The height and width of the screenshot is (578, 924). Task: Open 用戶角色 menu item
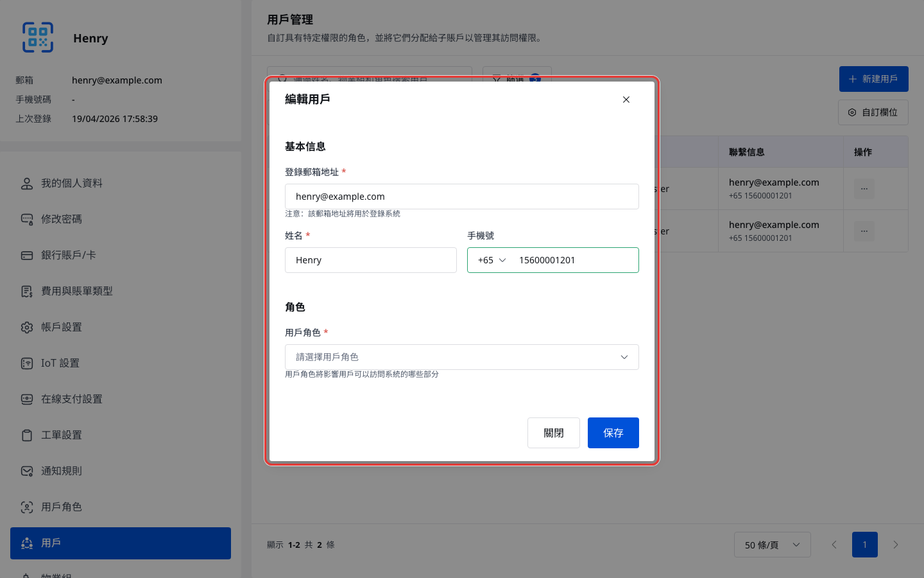tap(121, 507)
